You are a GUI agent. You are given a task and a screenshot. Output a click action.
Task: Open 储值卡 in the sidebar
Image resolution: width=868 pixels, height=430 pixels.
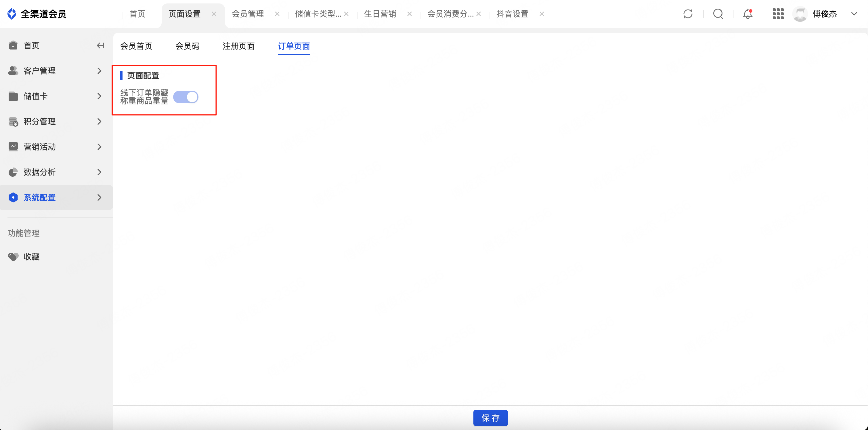[56, 96]
